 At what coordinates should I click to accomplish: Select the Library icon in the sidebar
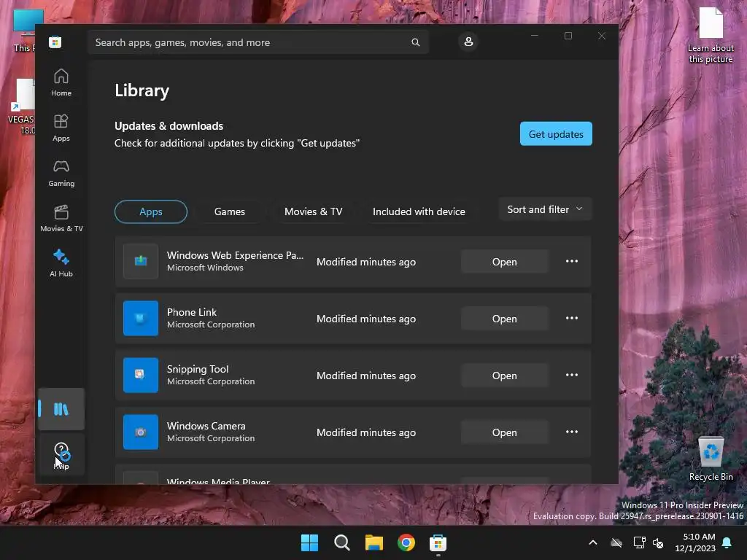point(61,409)
